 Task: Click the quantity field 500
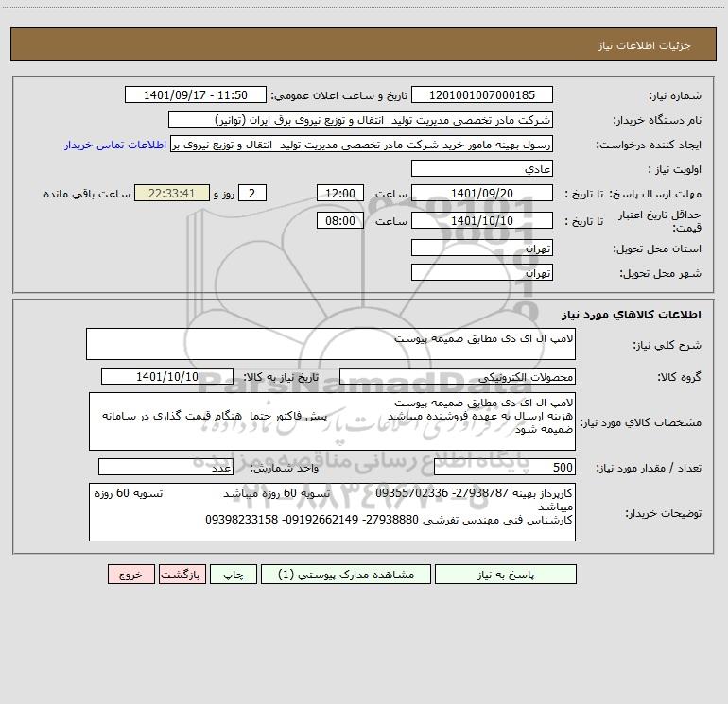505,468
